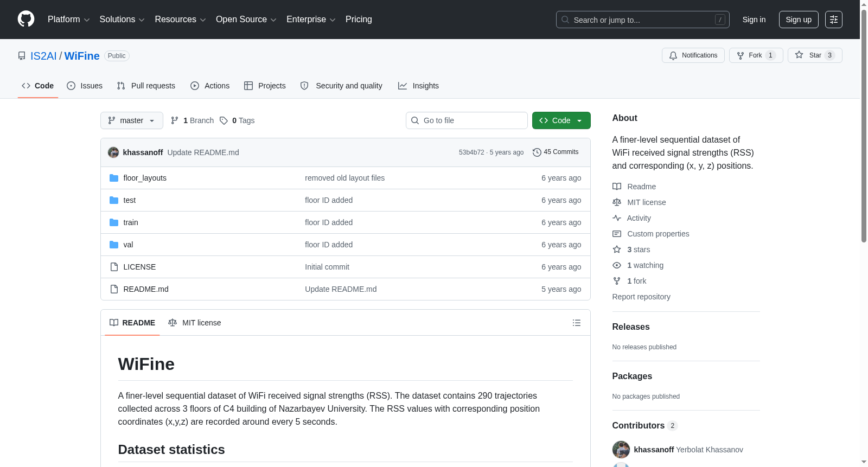Click the floor_layouts folder icon
This screenshot has height=467, width=868.
point(114,178)
